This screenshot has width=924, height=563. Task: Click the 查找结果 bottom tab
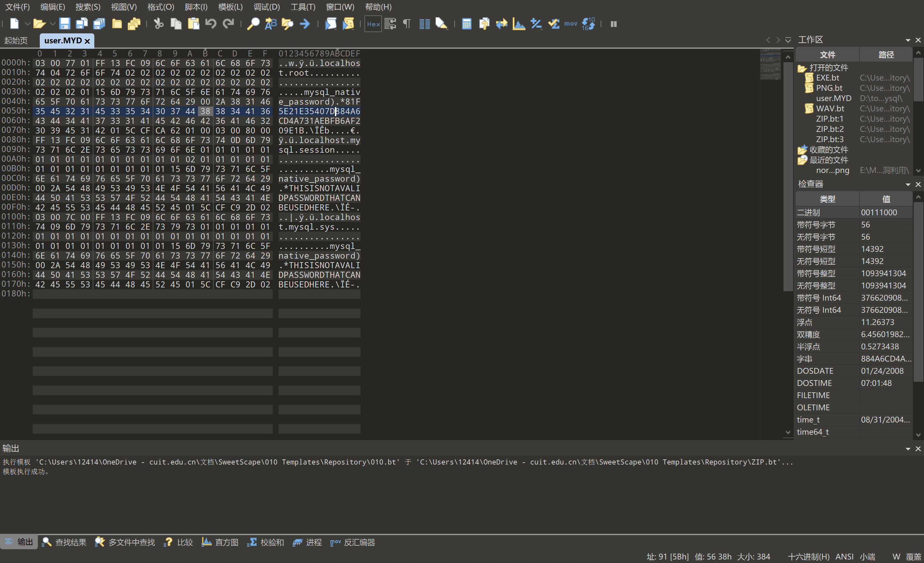[64, 542]
